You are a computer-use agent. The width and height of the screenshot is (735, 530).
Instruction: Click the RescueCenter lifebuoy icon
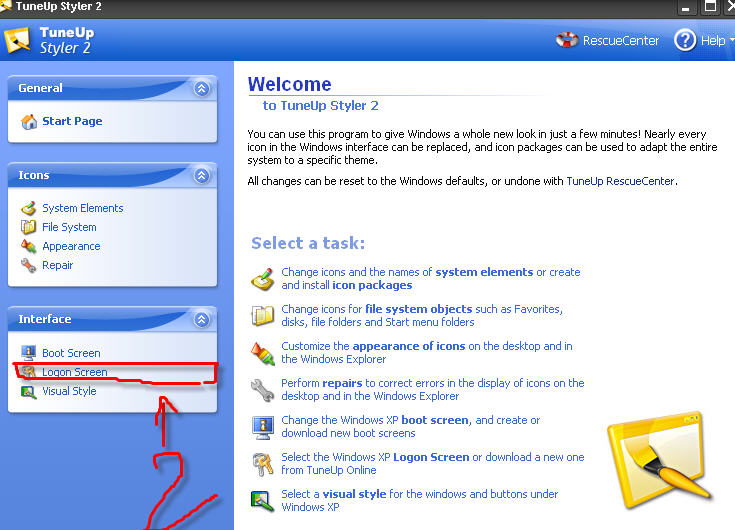click(567, 40)
